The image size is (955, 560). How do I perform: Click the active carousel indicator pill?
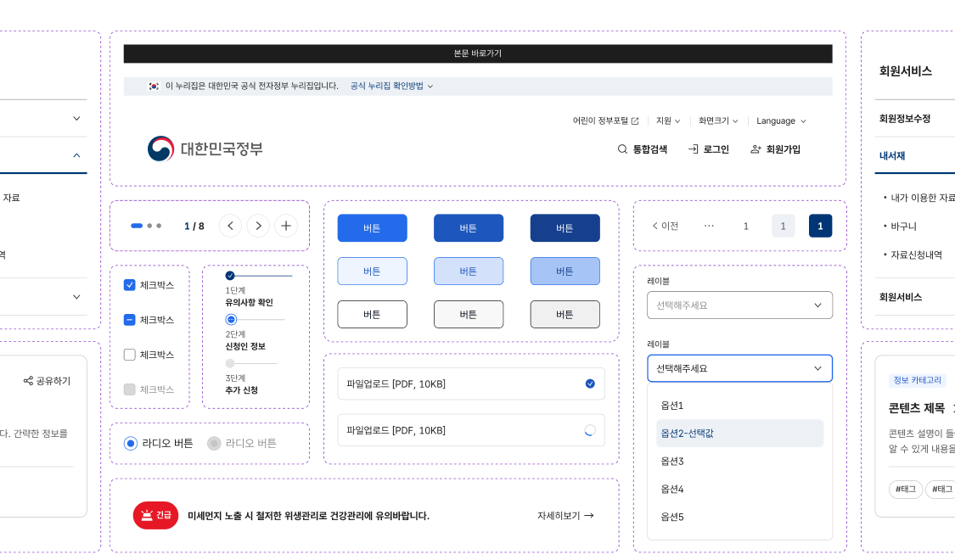137,226
